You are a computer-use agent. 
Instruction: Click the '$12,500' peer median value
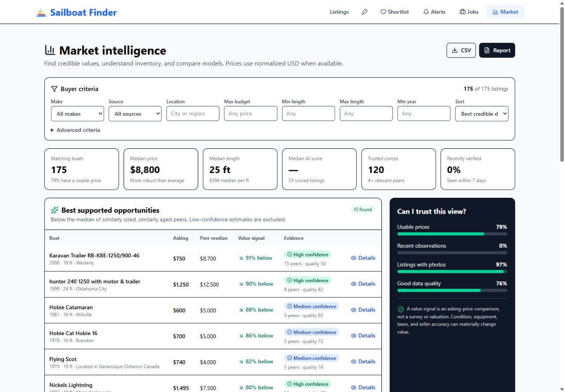coord(209,284)
